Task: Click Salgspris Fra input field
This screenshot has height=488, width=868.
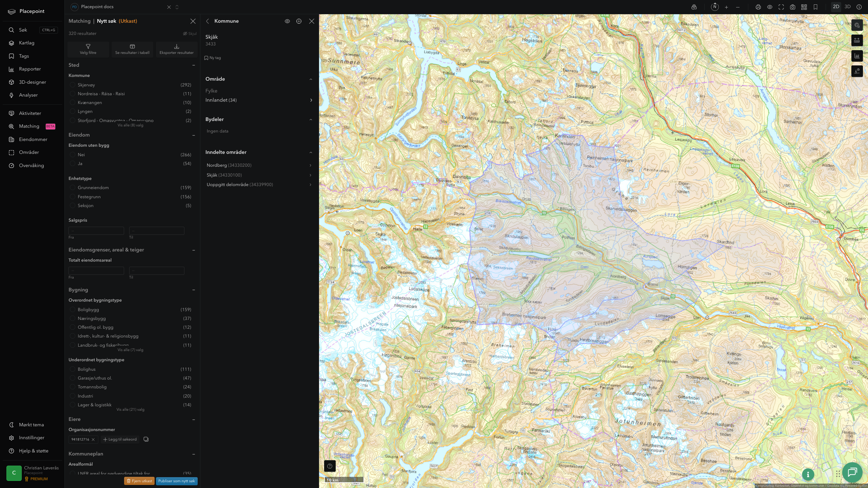Action: coord(96,231)
